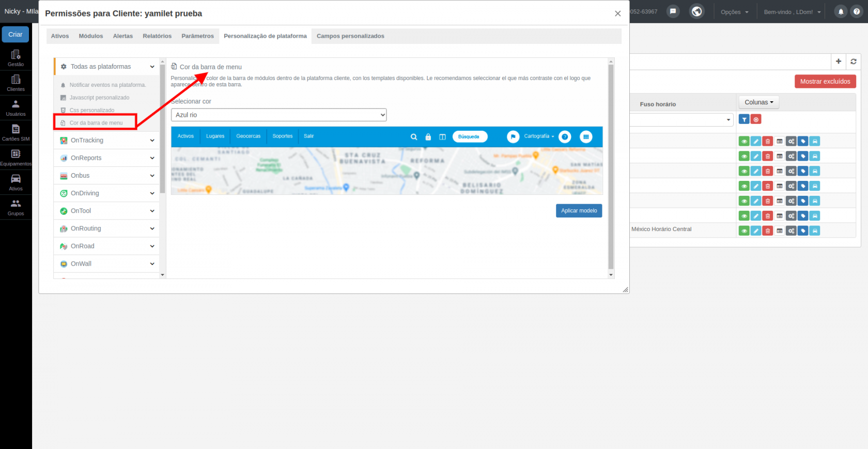Select Javascript personalizado in the list

tap(99, 98)
